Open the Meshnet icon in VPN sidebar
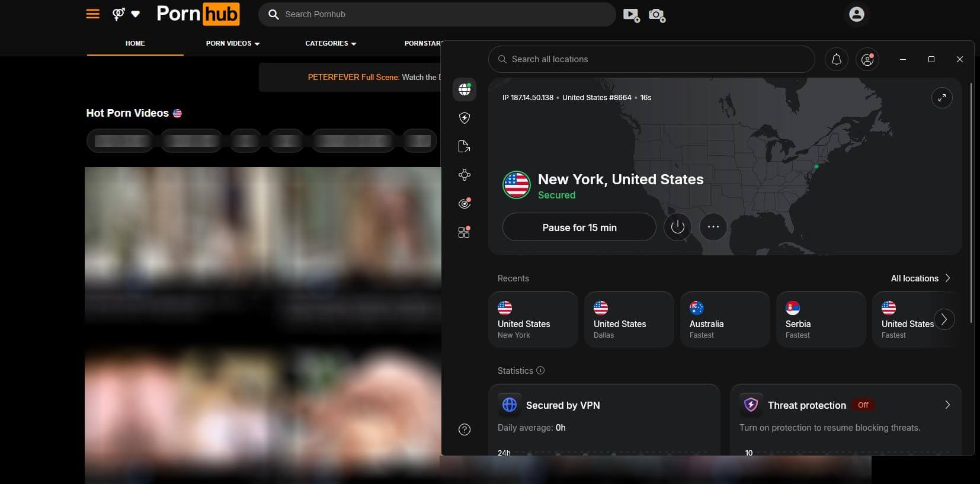 (x=465, y=175)
